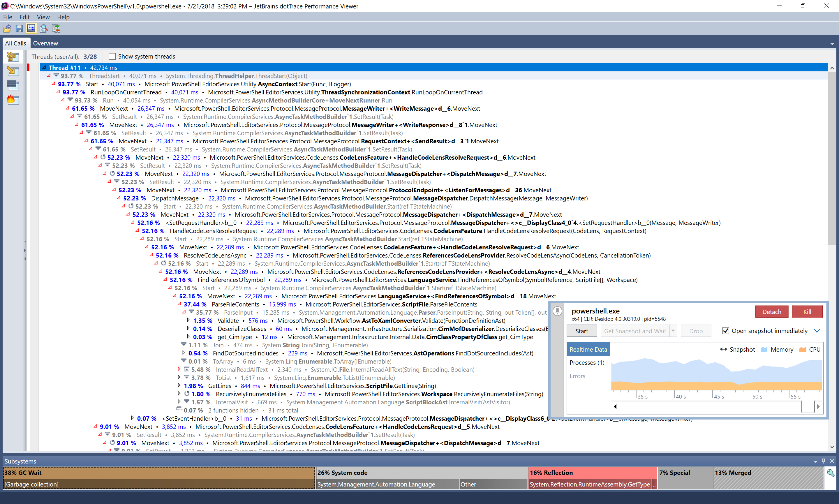Viewport: 839px width, 504px height.
Task: Open the Help menu
Action: pos(63,17)
